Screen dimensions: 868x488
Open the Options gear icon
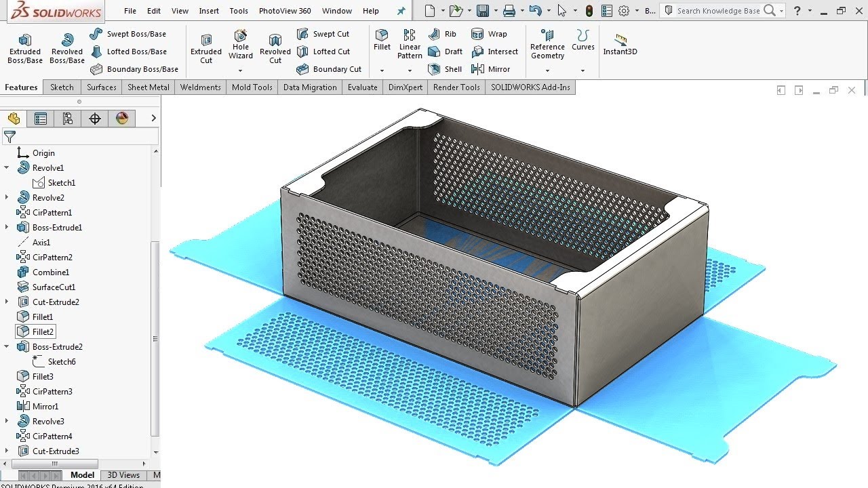tap(624, 11)
